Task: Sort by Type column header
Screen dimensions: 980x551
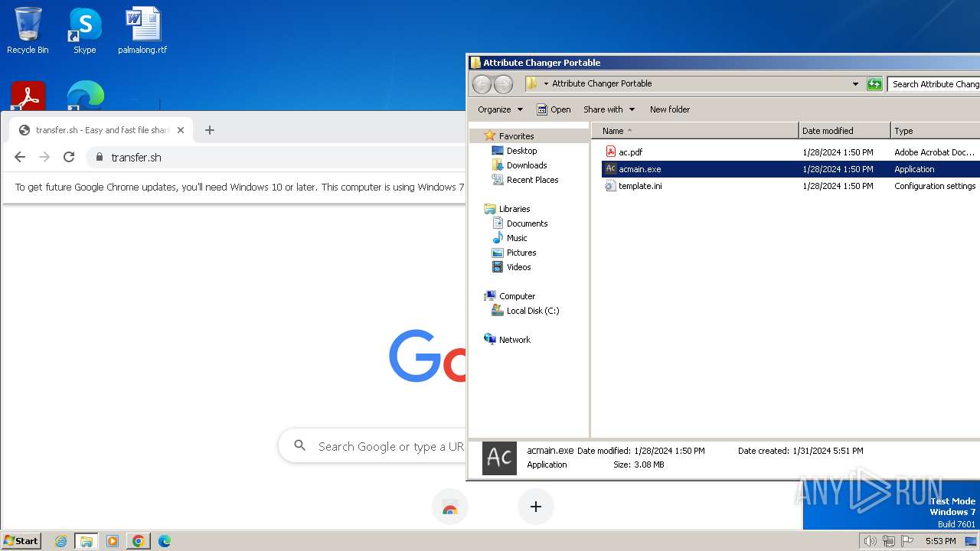Action: (935, 131)
